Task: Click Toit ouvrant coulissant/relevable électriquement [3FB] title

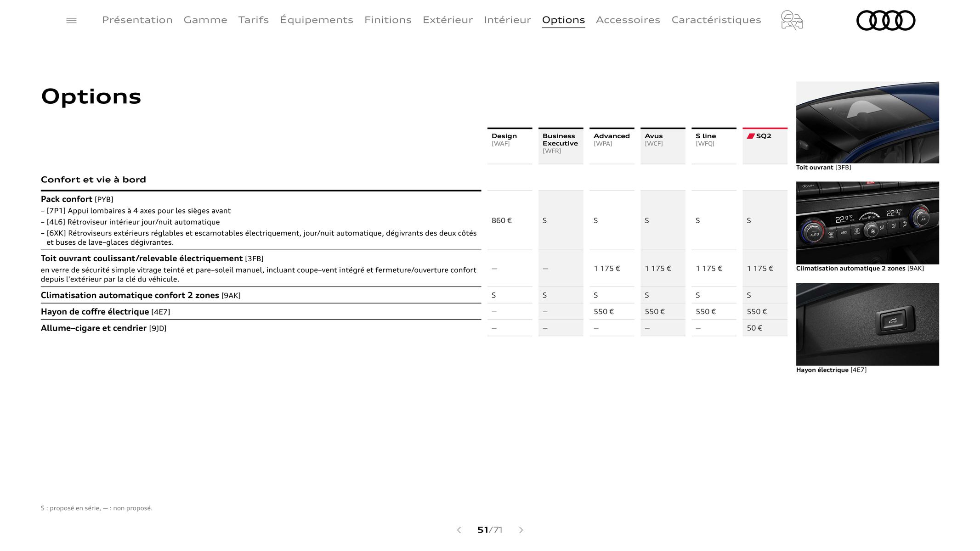Action: [152, 259]
